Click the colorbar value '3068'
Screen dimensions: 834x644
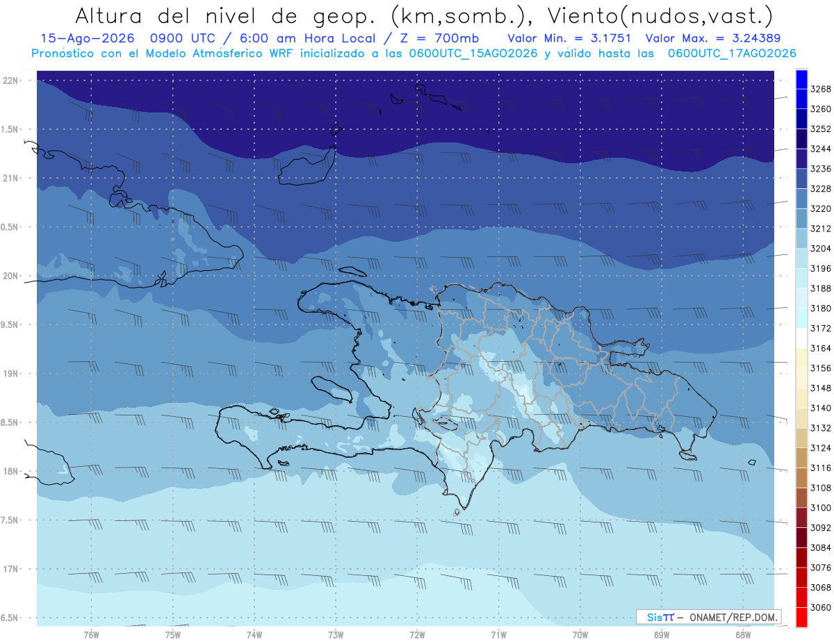821,588
